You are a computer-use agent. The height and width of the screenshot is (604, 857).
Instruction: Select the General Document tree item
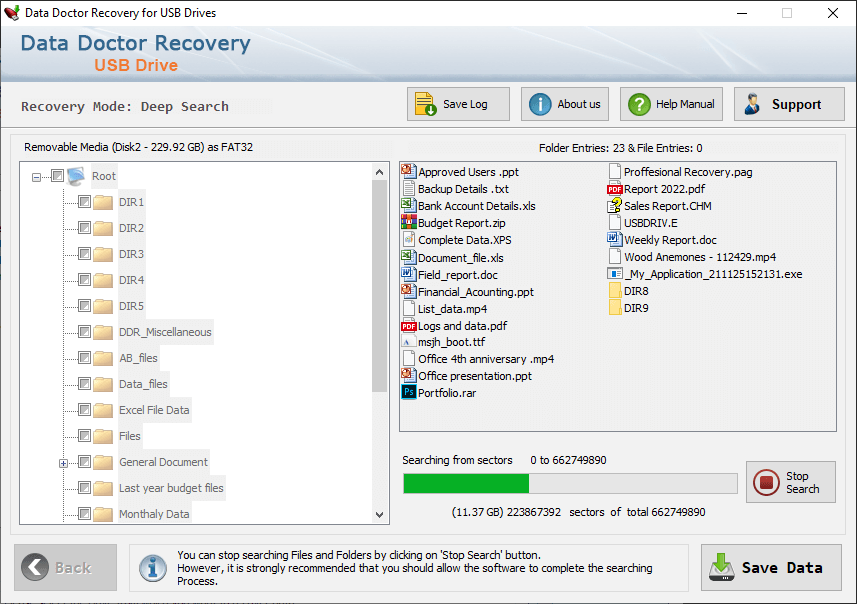(163, 462)
